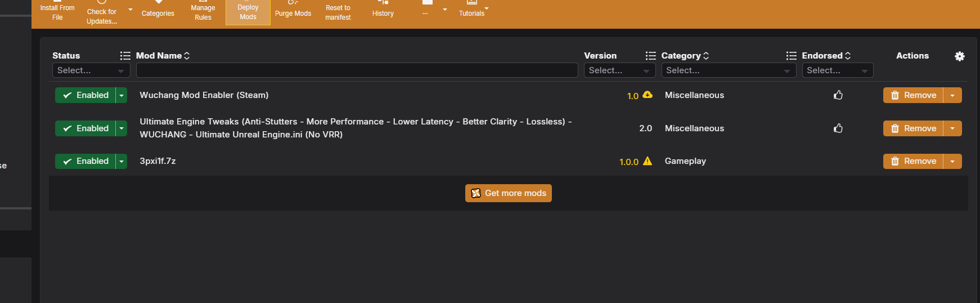This screenshot has height=303, width=980.
Task: Remove Ultimate Engine Tweaks mod
Action: [x=913, y=128]
